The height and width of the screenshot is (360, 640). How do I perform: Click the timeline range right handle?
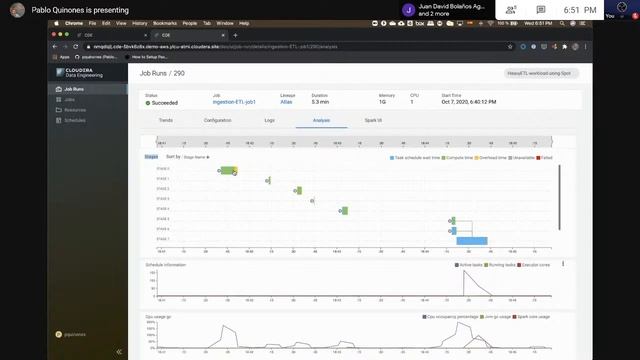click(x=552, y=142)
